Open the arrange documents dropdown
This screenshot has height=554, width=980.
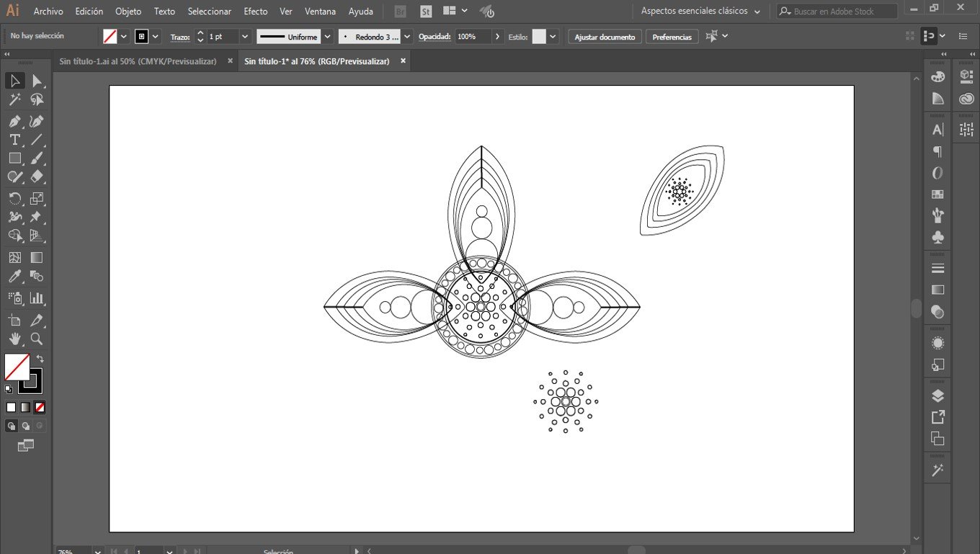455,12
